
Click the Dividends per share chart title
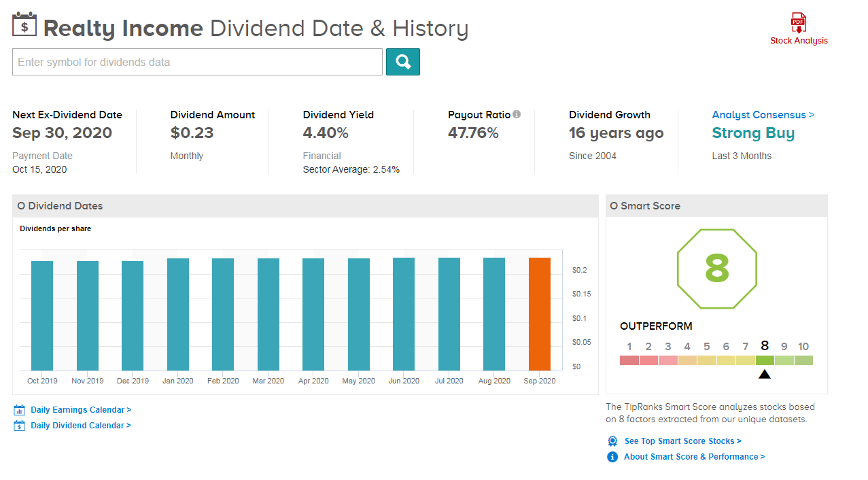coord(55,228)
